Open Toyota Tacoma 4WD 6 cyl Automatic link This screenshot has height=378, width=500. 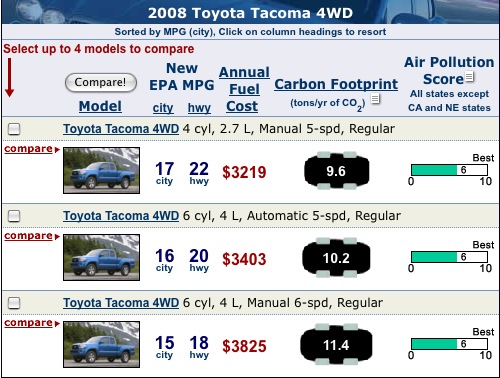[x=121, y=216]
